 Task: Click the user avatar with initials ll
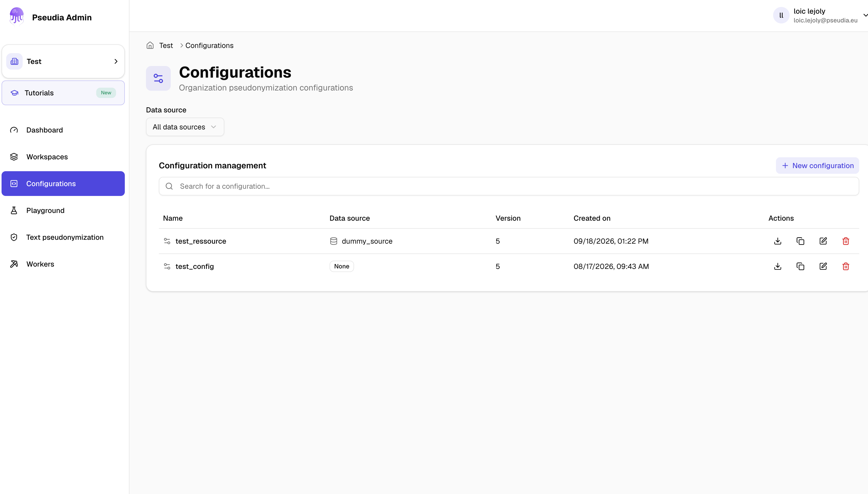tap(781, 15)
